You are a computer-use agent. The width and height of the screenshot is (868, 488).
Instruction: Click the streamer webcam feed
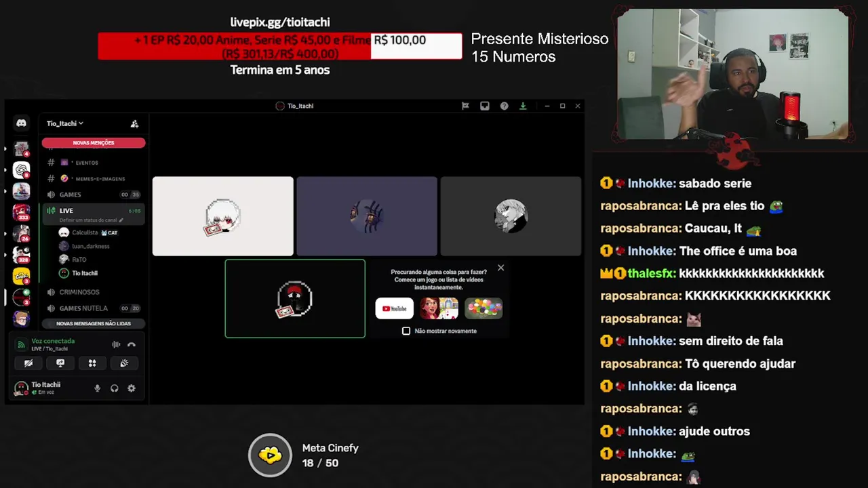click(x=733, y=74)
